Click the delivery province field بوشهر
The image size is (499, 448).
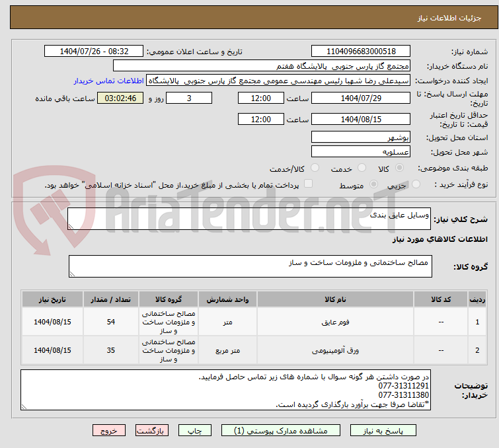click(361, 137)
